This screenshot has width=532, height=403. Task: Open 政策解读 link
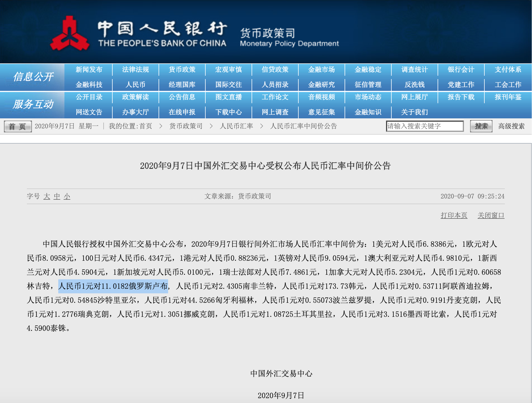point(135,97)
